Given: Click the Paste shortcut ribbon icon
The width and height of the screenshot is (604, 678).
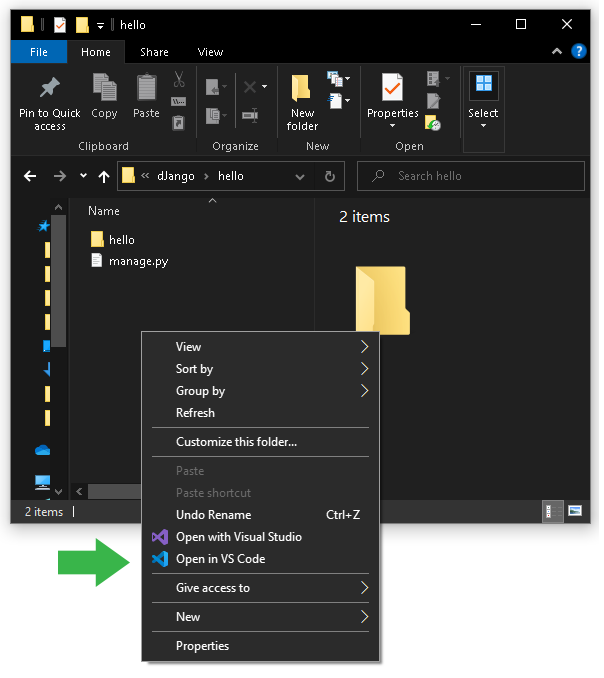Looking at the screenshot, I should (179, 124).
